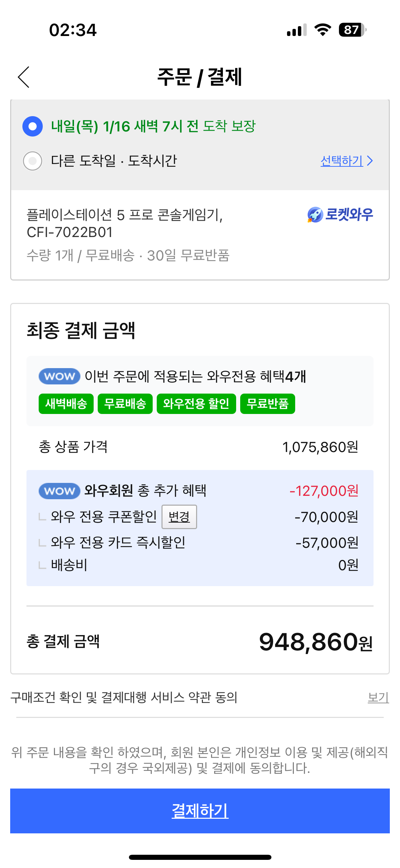Tap the 새벽배송 green badge
The height and width of the screenshot is (868, 400).
click(x=66, y=404)
